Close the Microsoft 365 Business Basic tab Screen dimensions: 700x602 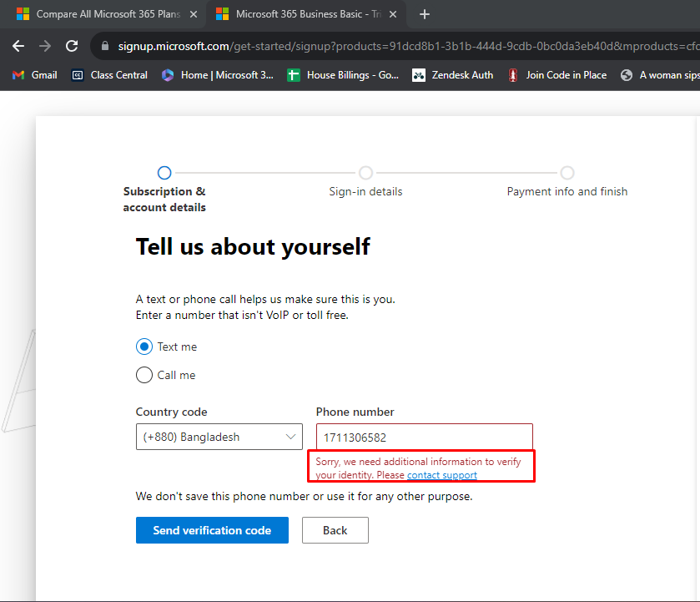point(393,14)
